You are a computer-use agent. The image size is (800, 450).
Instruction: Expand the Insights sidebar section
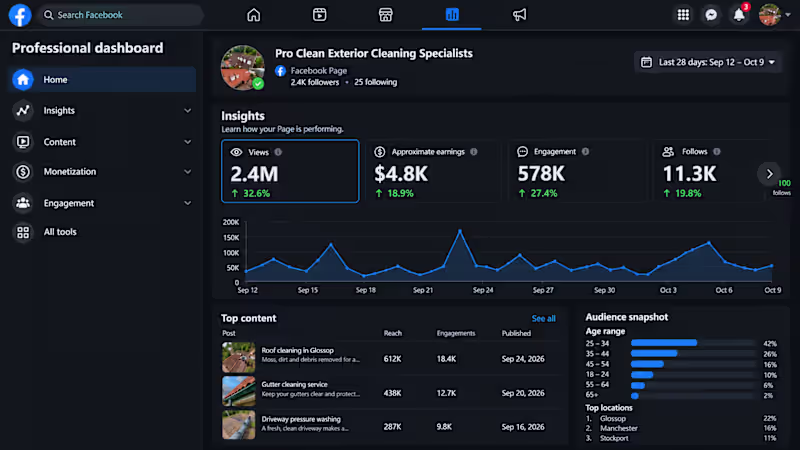point(102,110)
